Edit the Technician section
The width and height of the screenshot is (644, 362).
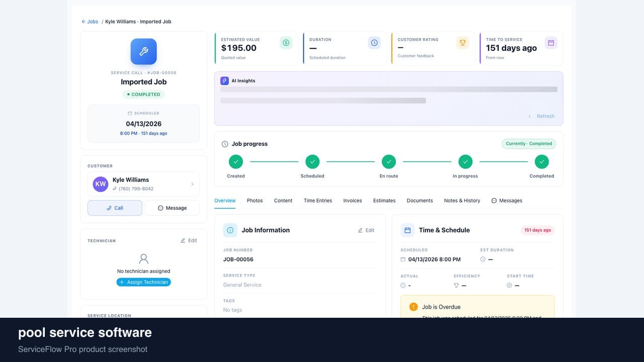pos(189,241)
